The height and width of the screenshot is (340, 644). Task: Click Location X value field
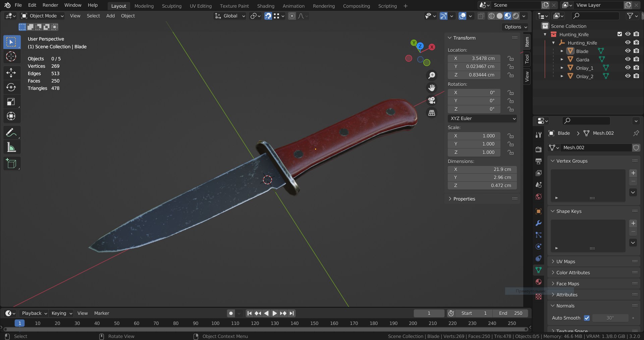[x=474, y=58]
